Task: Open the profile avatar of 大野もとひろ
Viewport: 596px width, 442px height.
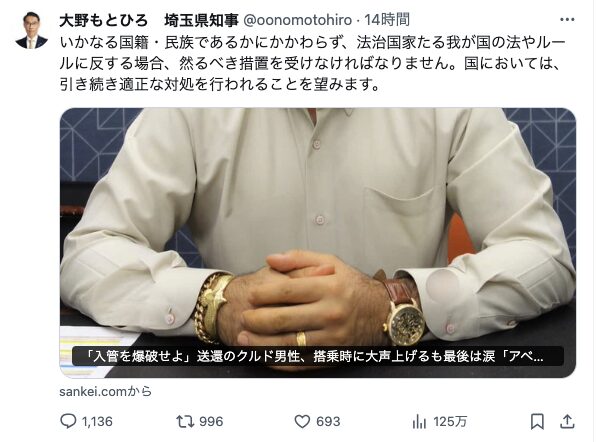Action: tap(32, 30)
